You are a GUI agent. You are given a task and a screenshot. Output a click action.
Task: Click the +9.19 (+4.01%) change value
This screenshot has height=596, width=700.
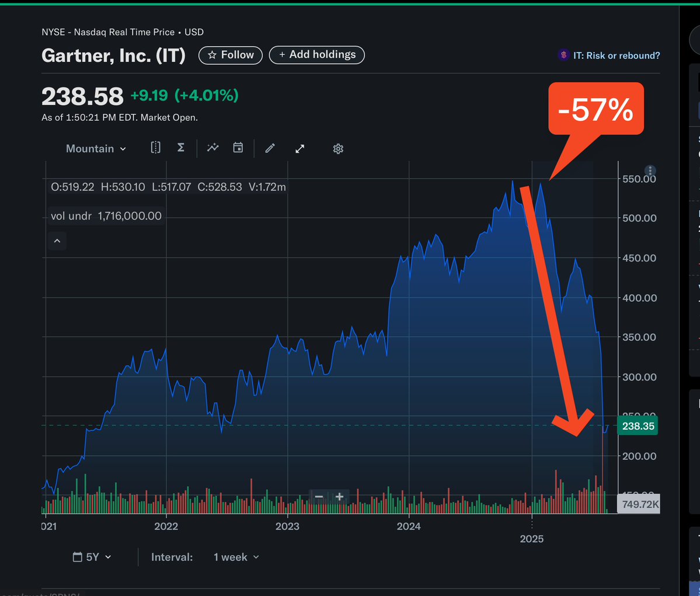[x=184, y=95]
